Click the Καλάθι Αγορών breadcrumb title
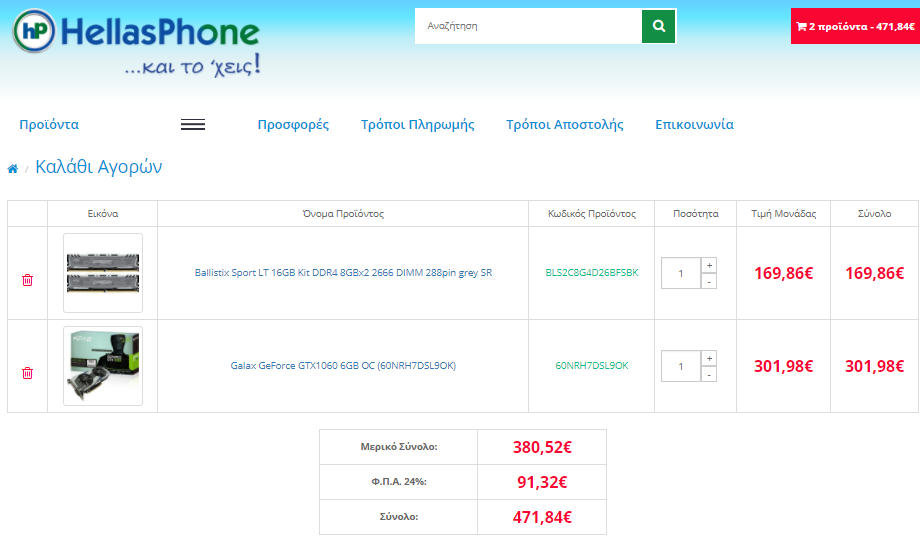This screenshot has height=538, width=920. tap(99, 167)
